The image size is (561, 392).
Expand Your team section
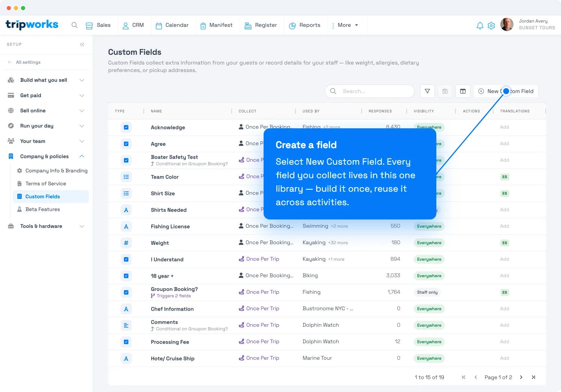point(46,141)
